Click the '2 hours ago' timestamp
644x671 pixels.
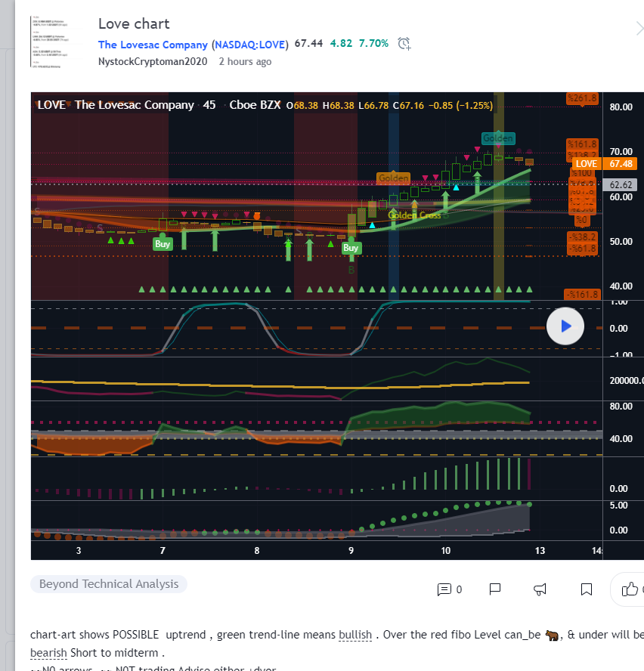(x=246, y=62)
